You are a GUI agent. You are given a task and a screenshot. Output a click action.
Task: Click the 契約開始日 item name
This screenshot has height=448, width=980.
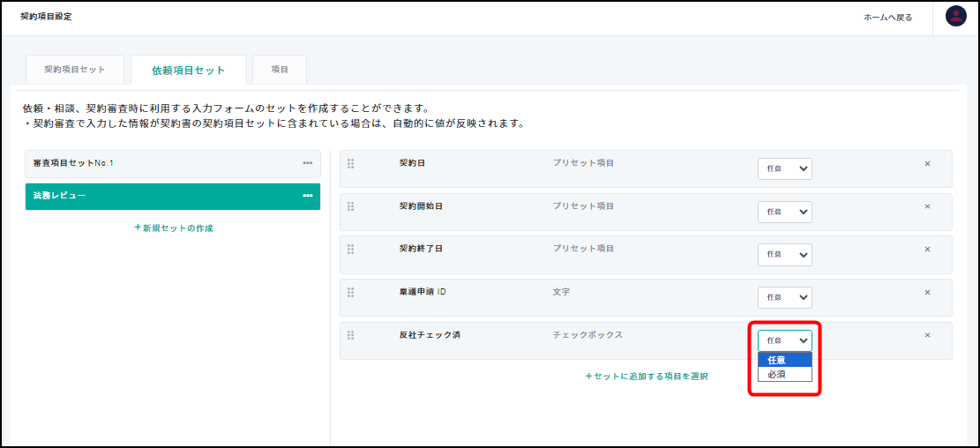pos(421,206)
